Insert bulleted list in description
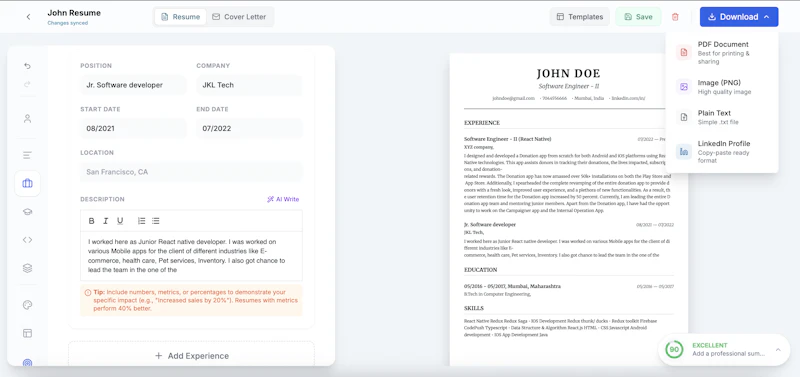 click(156, 221)
